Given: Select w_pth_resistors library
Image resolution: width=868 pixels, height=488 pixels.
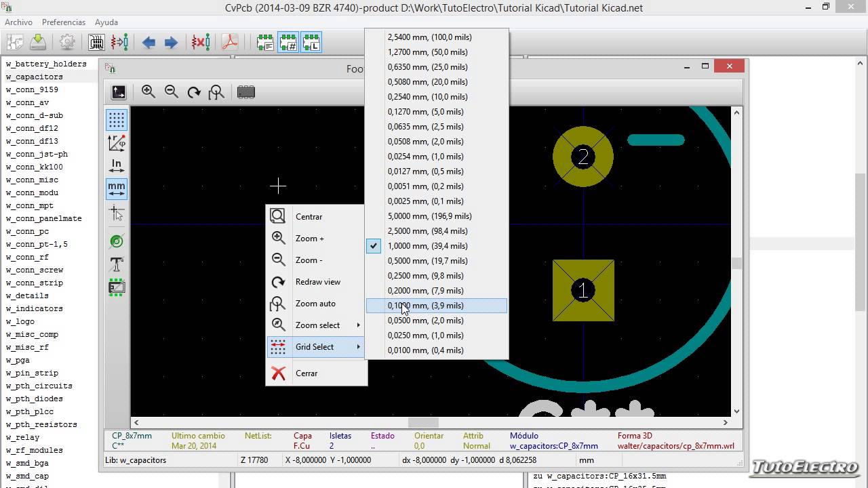Looking at the screenshot, I should [x=41, y=424].
